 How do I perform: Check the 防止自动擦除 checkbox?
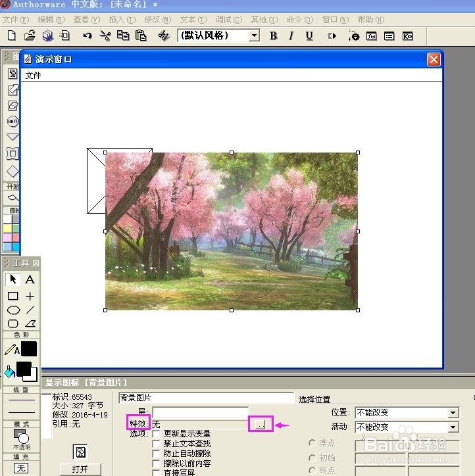tap(156, 454)
